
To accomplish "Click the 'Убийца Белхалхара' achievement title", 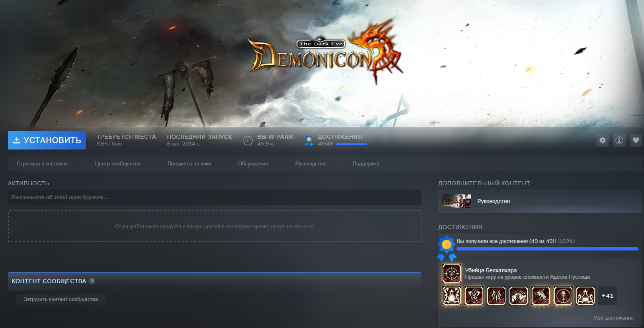I will click(491, 270).
